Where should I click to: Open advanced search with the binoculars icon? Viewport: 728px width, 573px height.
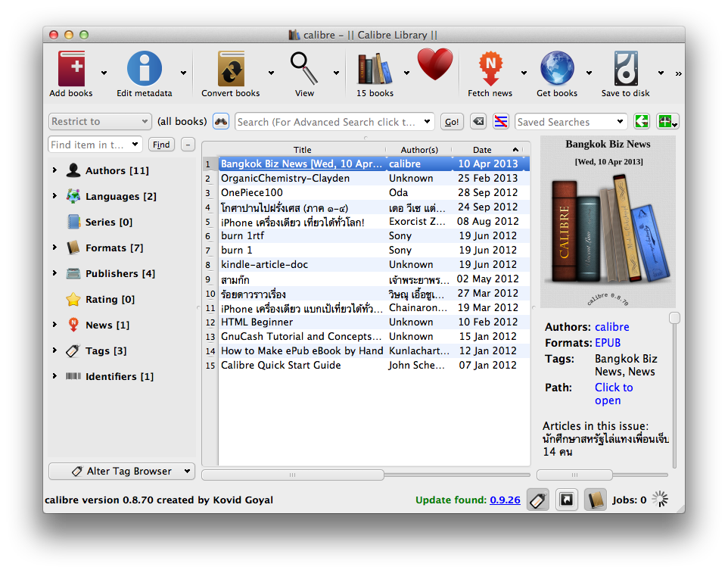pyautogui.click(x=220, y=122)
